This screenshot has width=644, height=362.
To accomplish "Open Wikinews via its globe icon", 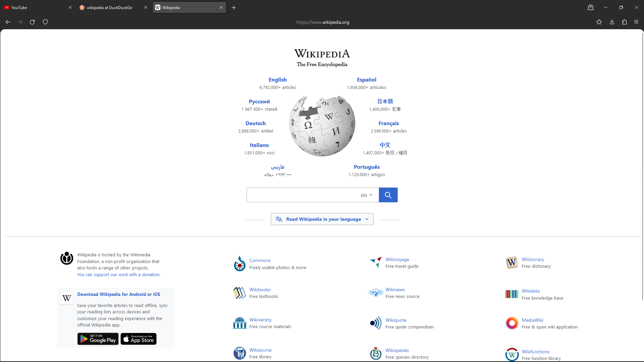I will click(376, 293).
